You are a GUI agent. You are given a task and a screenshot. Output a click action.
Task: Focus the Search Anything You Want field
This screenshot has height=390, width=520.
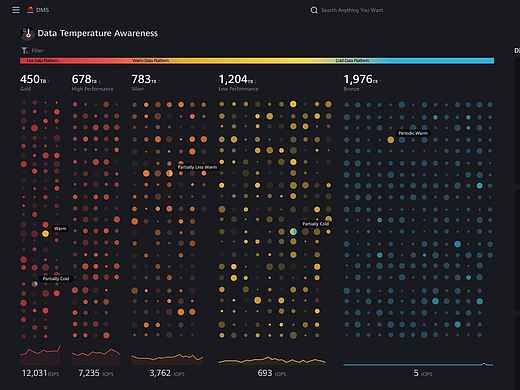click(x=352, y=10)
